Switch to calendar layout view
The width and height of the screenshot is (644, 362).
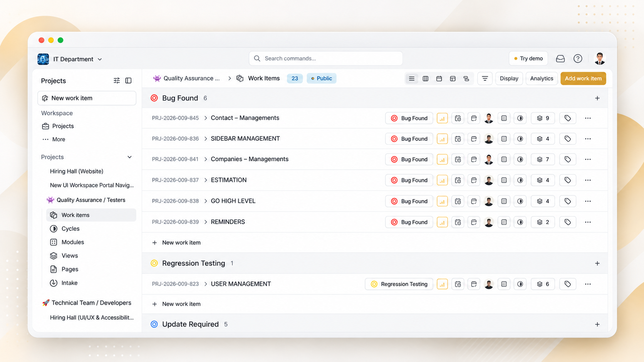[x=439, y=78]
